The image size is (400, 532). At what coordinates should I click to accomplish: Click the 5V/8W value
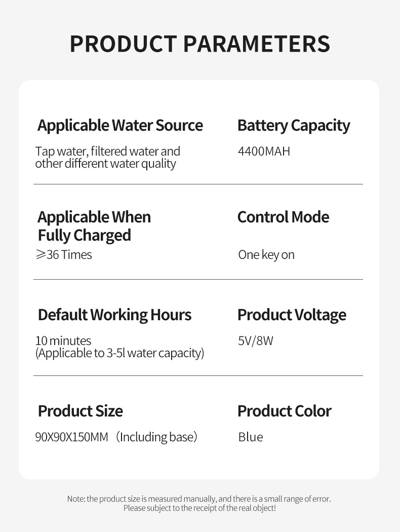click(256, 340)
